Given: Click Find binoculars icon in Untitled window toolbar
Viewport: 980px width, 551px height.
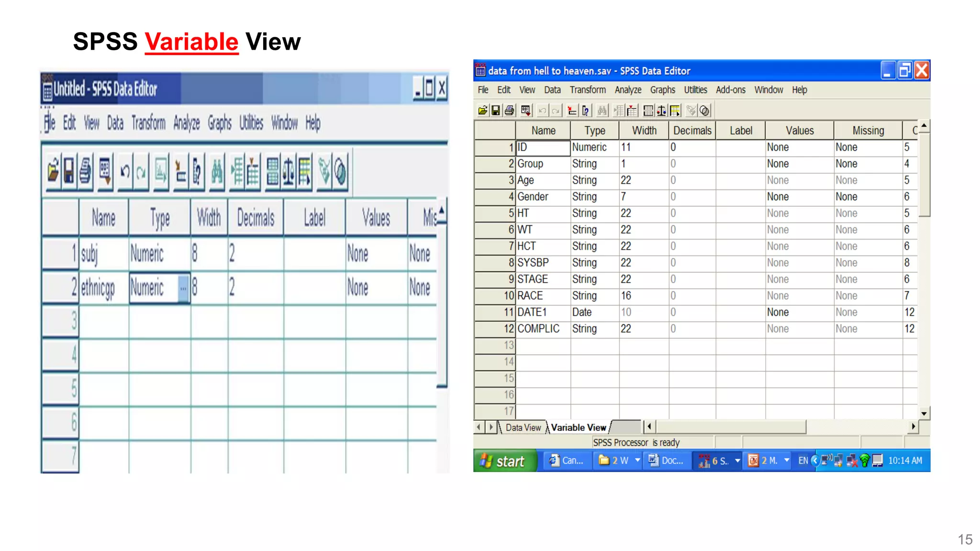Looking at the screenshot, I should tap(217, 171).
